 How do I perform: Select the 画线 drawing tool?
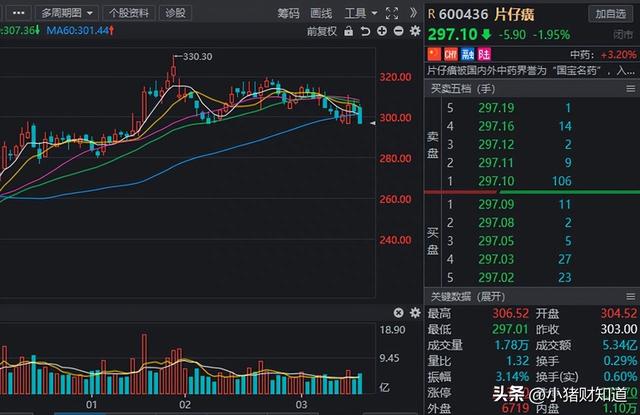pos(321,13)
